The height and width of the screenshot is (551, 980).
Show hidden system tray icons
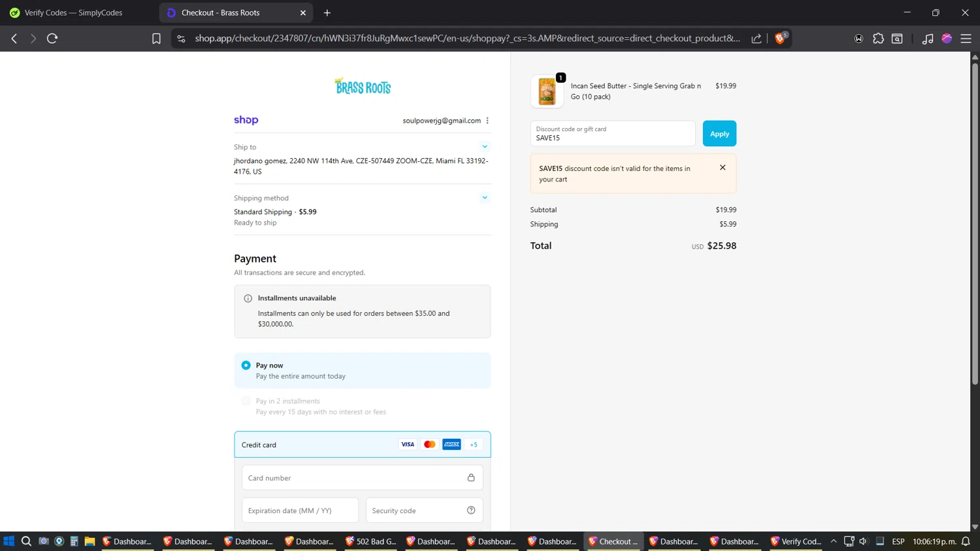point(834,541)
